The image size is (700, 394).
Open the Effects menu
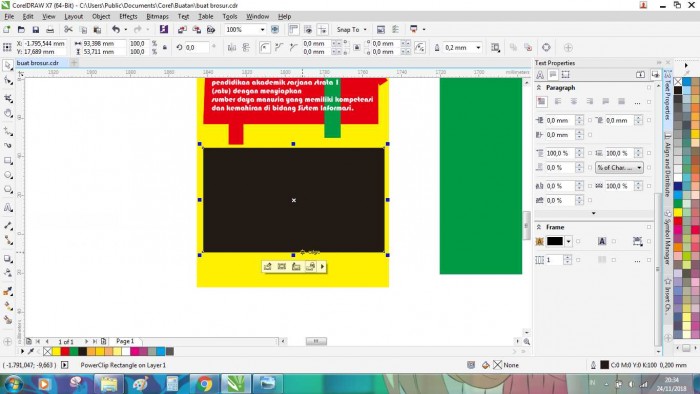(128, 17)
